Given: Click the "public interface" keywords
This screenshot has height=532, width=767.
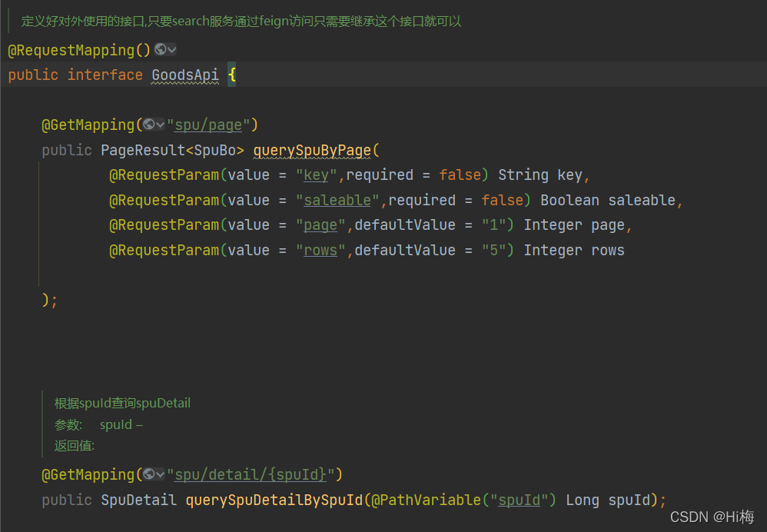Looking at the screenshot, I should pos(75,75).
